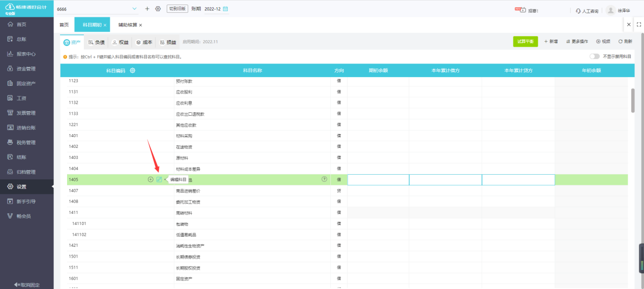Open the 徐泽华 user account menu
Image resolution: width=644 pixels, height=289 pixels.
618,10
